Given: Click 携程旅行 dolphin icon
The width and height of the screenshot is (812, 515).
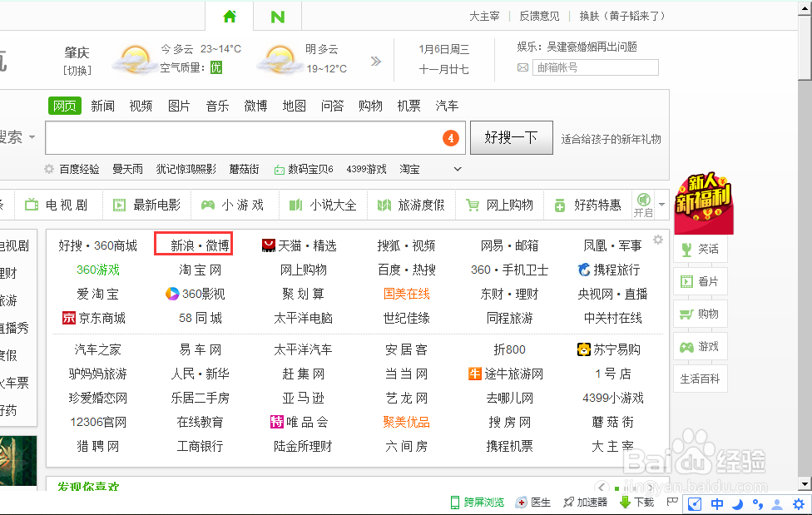Looking at the screenshot, I should [x=584, y=270].
